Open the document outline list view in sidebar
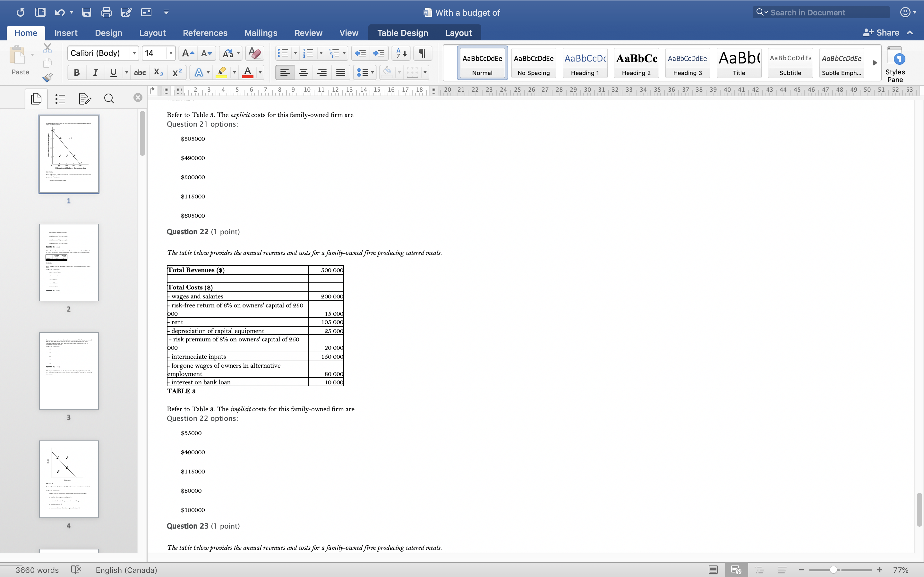This screenshot has width=924, height=577. [x=60, y=99]
